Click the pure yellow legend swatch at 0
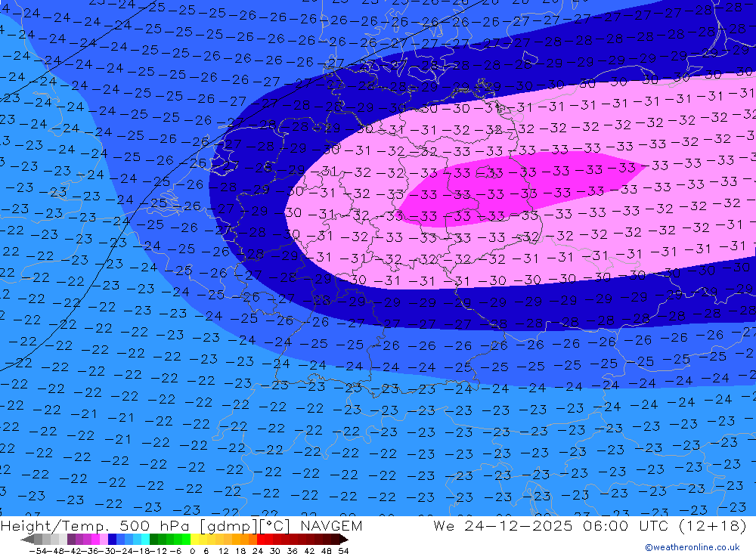The width and height of the screenshot is (756, 554). (x=195, y=539)
